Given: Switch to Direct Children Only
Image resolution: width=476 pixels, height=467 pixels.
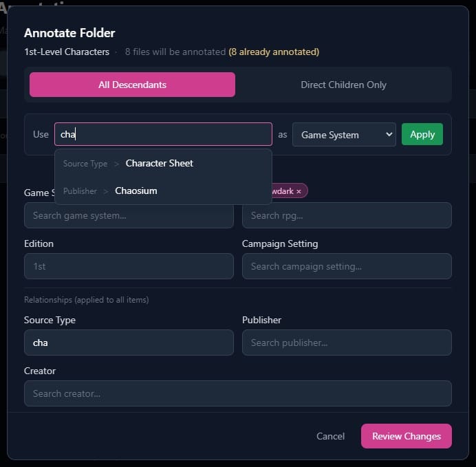Looking at the screenshot, I should click(343, 85).
